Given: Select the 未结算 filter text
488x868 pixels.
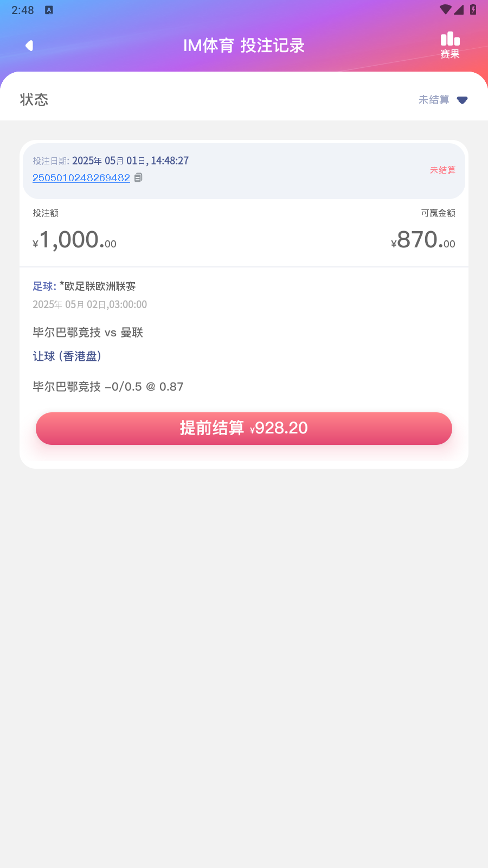Looking at the screenshot, I should point(434,100).
